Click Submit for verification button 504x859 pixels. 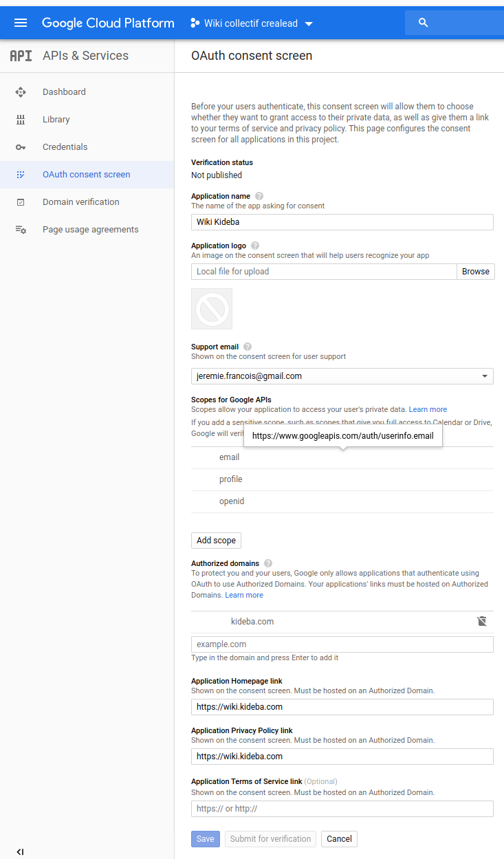(270, 839)
